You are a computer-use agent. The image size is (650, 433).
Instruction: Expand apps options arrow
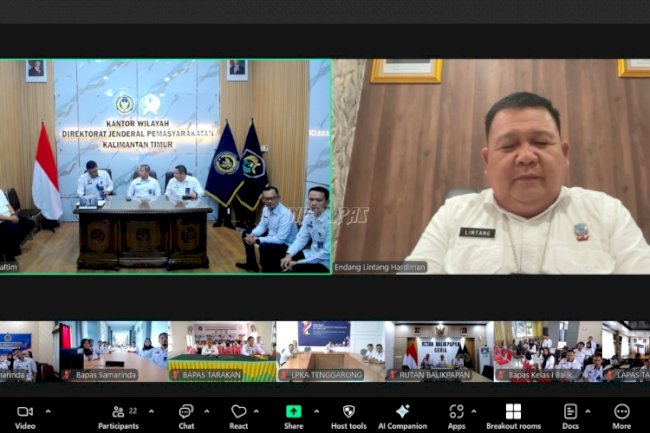[x=474, y=411]
